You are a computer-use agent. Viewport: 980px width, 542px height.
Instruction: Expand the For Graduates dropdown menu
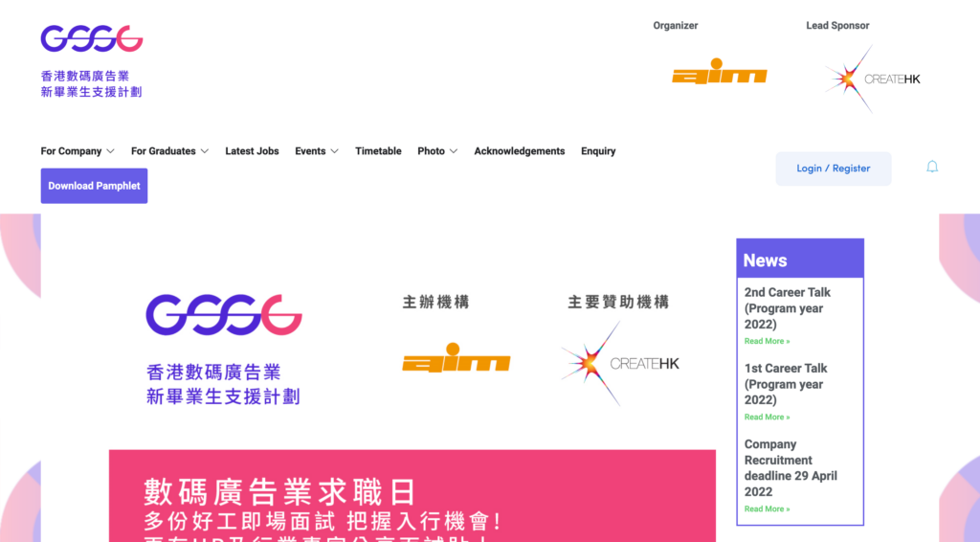point(169,151)
